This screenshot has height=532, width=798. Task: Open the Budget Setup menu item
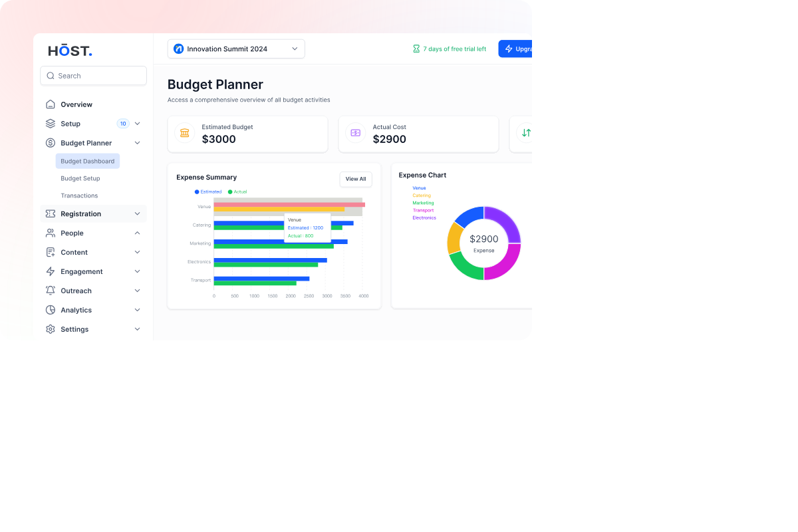(x=80, y=178)
